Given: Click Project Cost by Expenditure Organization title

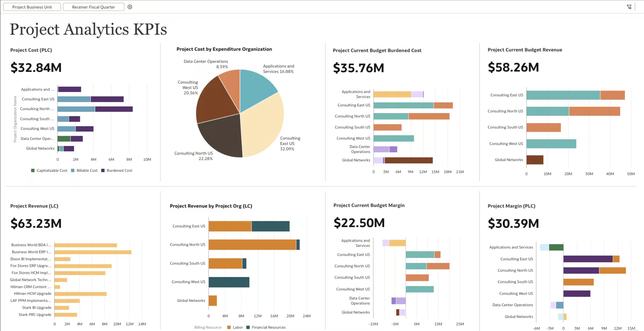Looking at the screenshot, I should click(x=224, y=49).
